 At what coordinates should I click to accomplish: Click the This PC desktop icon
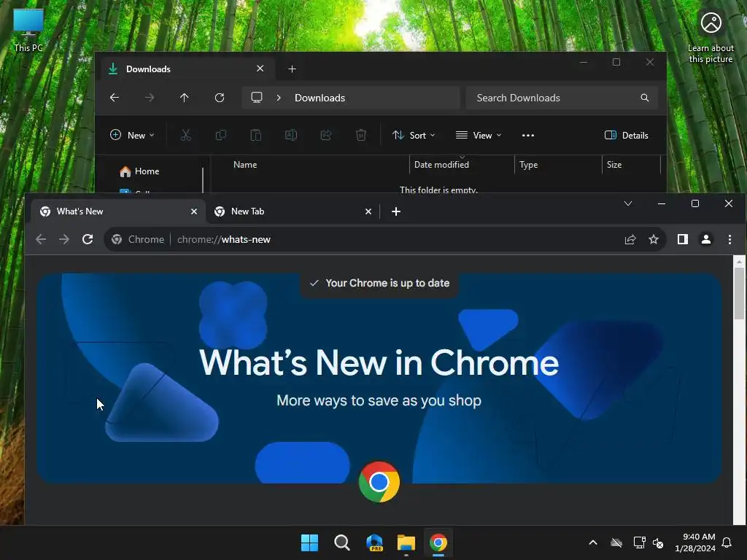tap(28, 30)
